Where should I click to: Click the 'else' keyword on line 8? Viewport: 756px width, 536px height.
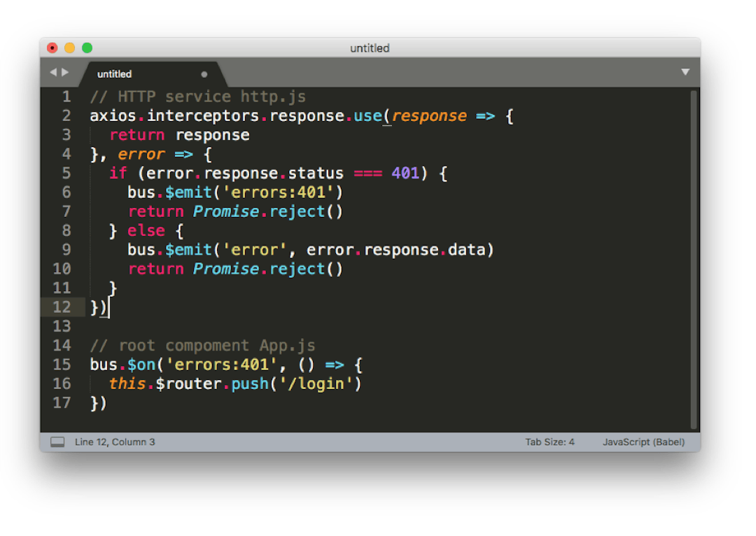(x=146, y=230)
